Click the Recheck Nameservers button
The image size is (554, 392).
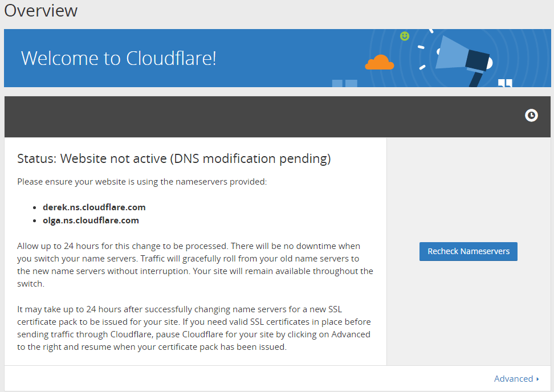click(468, 251)
